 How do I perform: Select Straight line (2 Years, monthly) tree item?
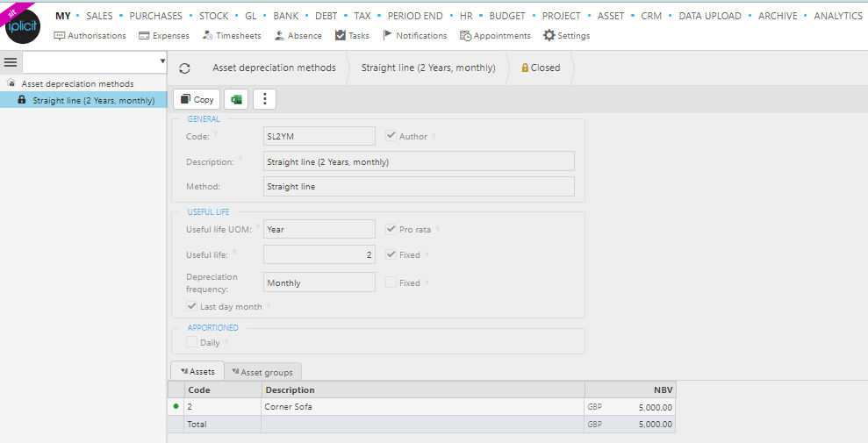[x=93, y=100]
